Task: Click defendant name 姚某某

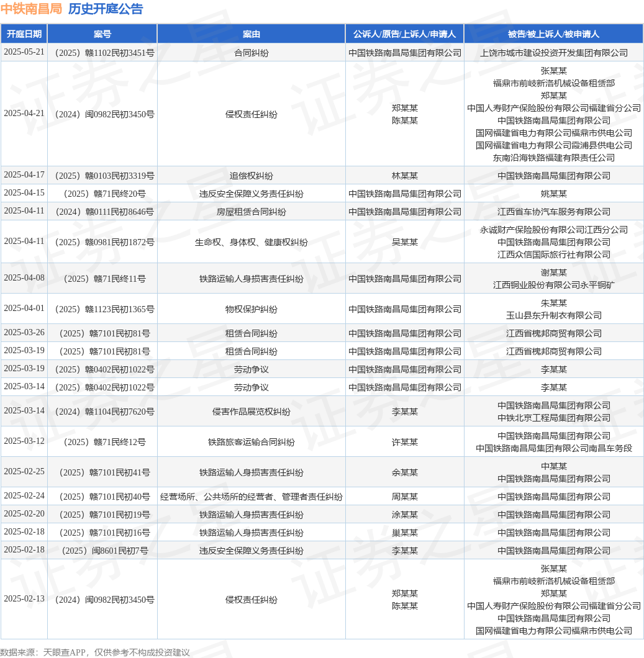Action: (554, 194)
